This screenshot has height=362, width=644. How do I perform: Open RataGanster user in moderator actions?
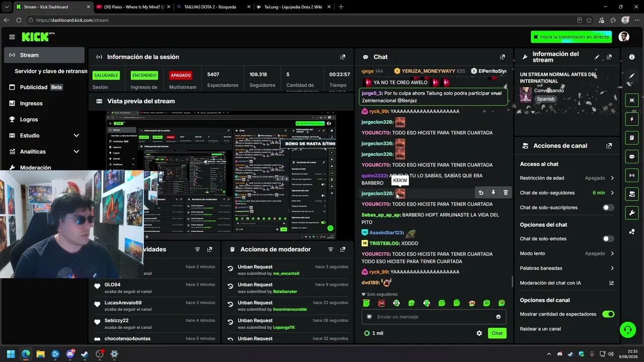coord(285,292)
